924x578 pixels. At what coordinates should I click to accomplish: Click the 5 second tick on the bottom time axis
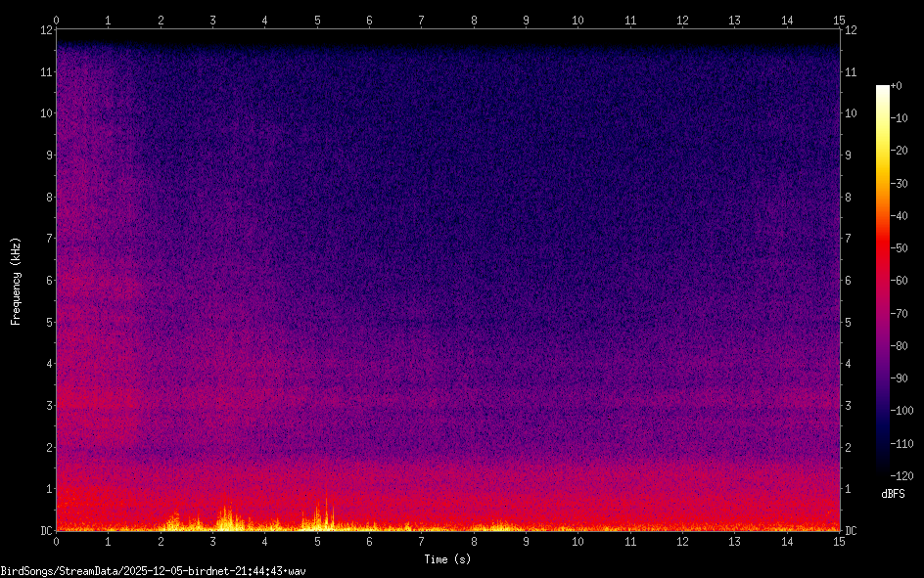[x=317, y=542]
